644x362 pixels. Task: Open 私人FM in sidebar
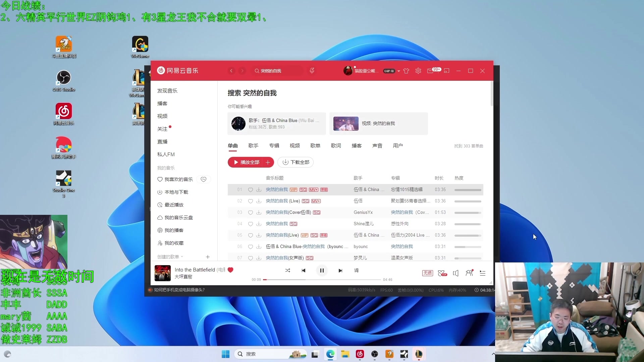tap(166, 155)
